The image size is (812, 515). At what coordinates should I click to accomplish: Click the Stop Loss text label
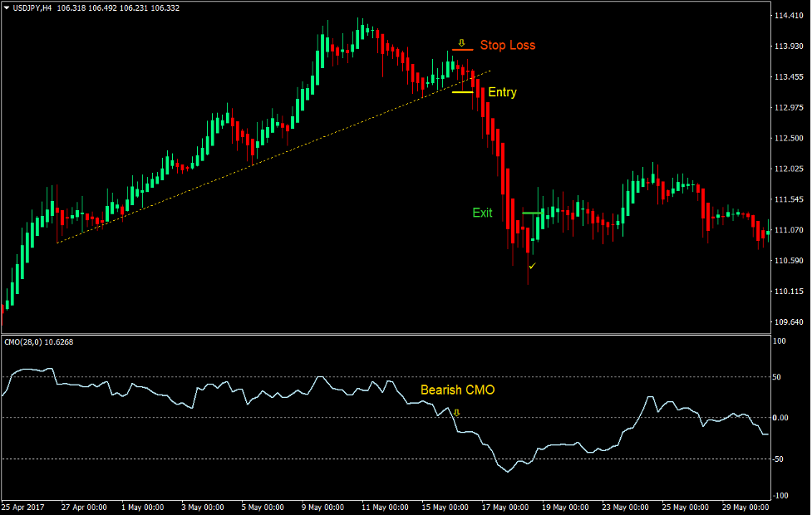point(508,46)
